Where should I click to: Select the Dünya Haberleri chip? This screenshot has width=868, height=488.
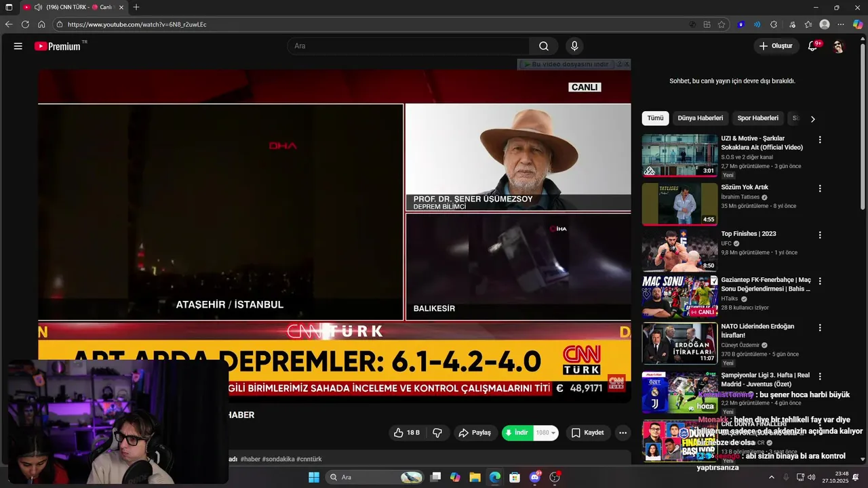[700, 118]
